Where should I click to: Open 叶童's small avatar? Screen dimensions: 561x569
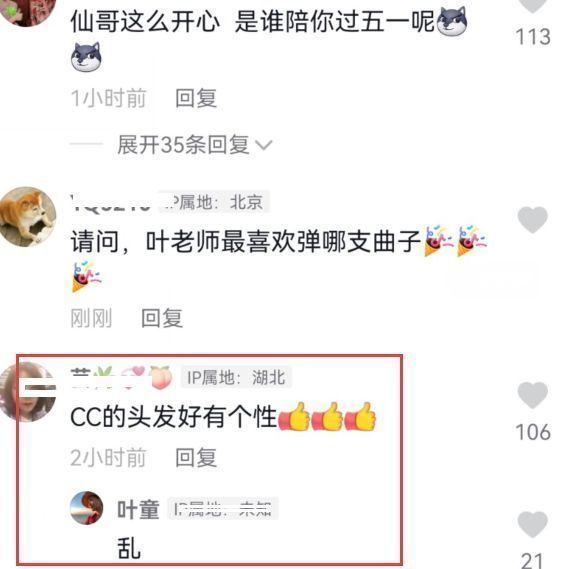[86, 508]
